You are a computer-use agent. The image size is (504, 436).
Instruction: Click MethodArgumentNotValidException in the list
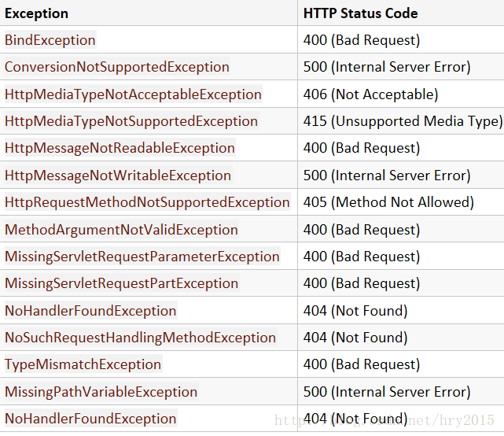tap(121, 230)
